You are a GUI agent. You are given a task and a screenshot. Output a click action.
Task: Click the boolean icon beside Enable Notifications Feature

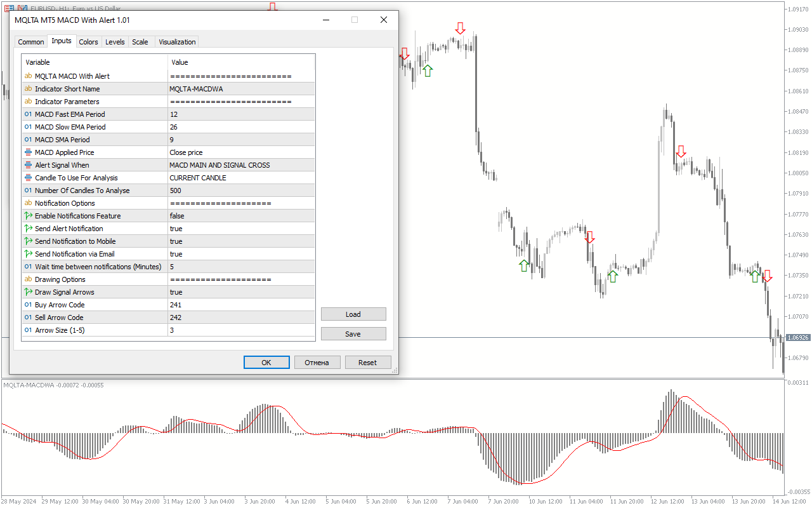[28, 216]
